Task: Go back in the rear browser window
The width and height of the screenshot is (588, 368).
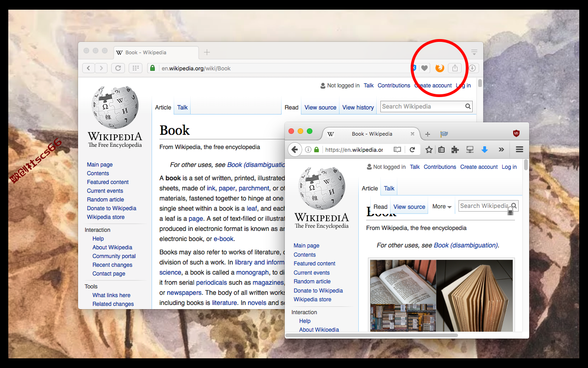Action: [x=89, y=68]
